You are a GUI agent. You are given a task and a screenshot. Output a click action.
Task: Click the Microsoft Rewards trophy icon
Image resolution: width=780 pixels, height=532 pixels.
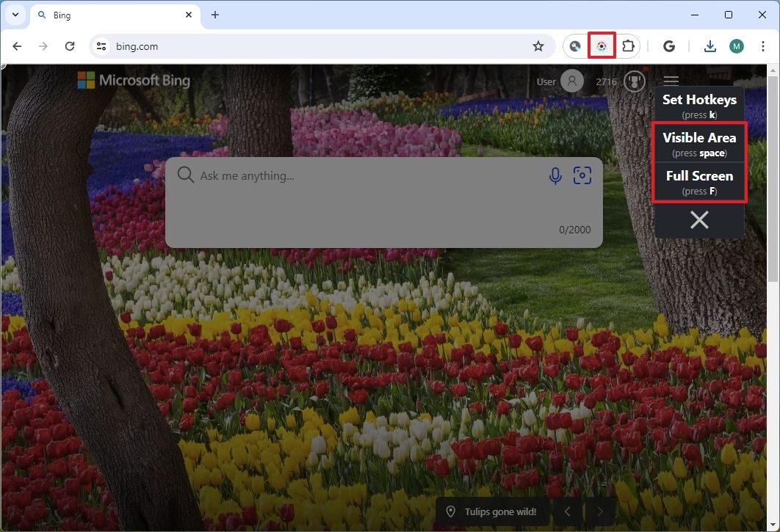pyautogui.click(x=634, y=81)
